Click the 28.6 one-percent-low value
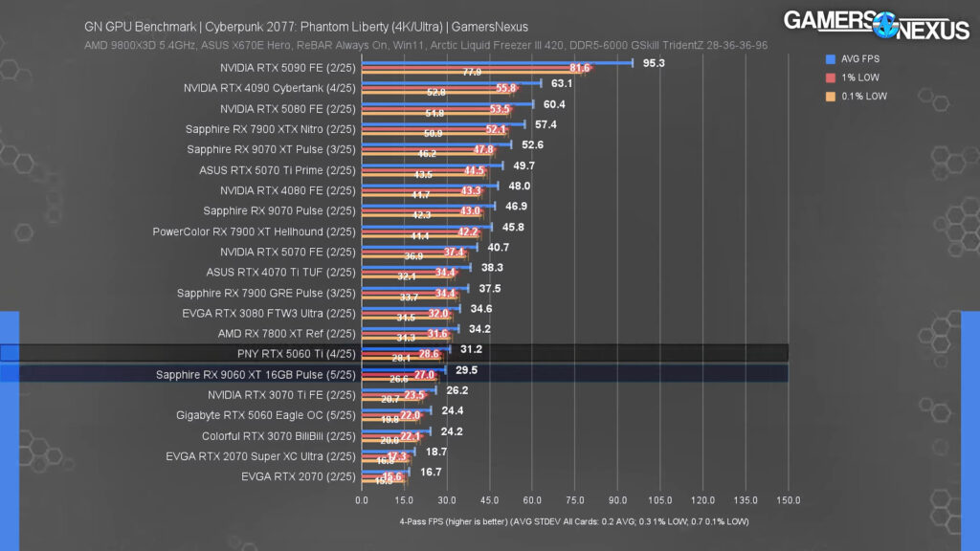The height and width of the screenshot is (551, 980). pos(429,354)
